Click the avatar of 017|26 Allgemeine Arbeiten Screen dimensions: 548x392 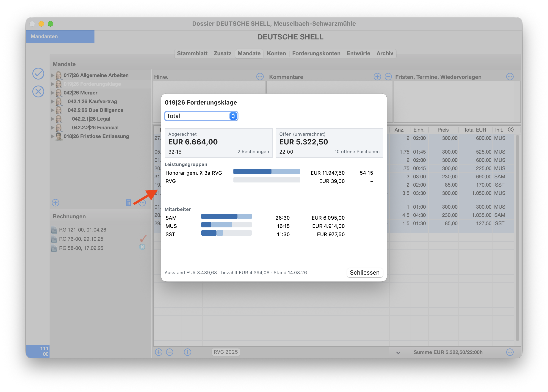click(x=59, y=75)
